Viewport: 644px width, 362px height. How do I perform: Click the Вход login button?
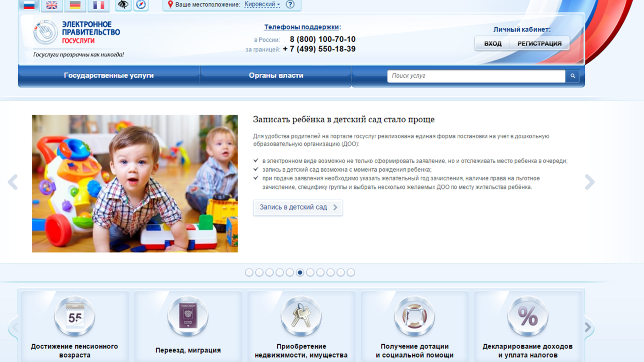[493, 43]
